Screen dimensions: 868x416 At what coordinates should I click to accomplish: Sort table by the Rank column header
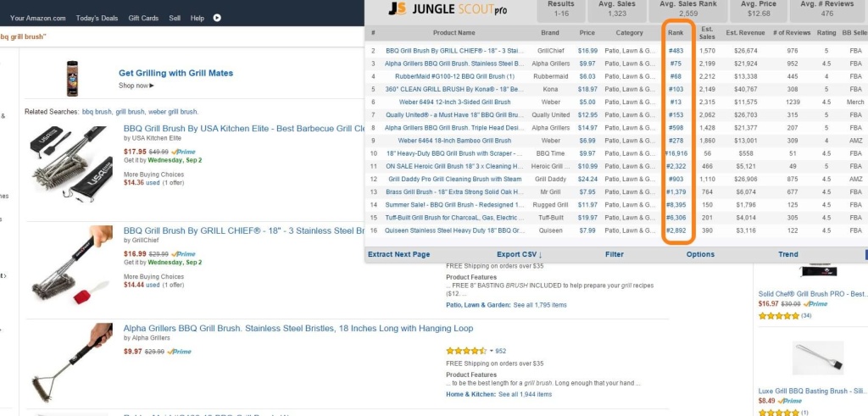tap(675, 33)
